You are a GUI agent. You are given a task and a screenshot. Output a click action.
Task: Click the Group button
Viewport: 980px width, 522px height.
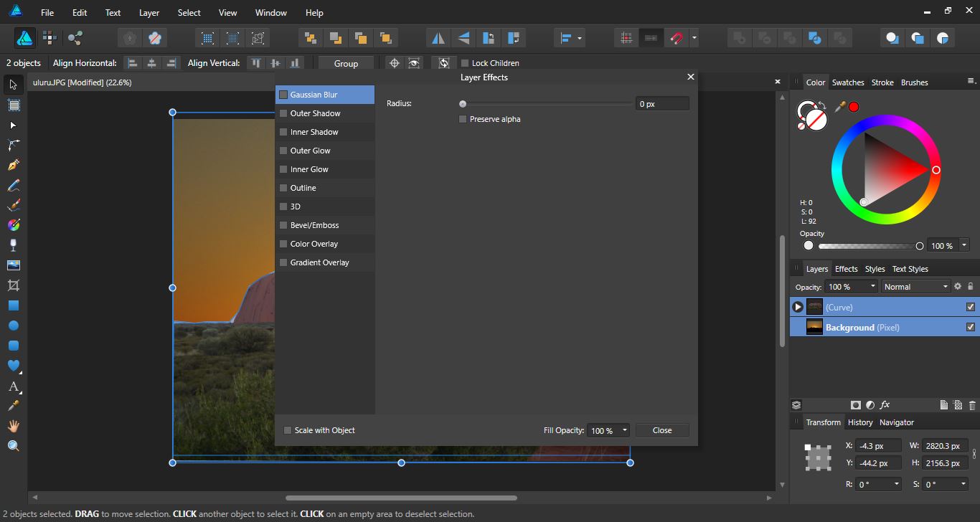pos(346,63)
